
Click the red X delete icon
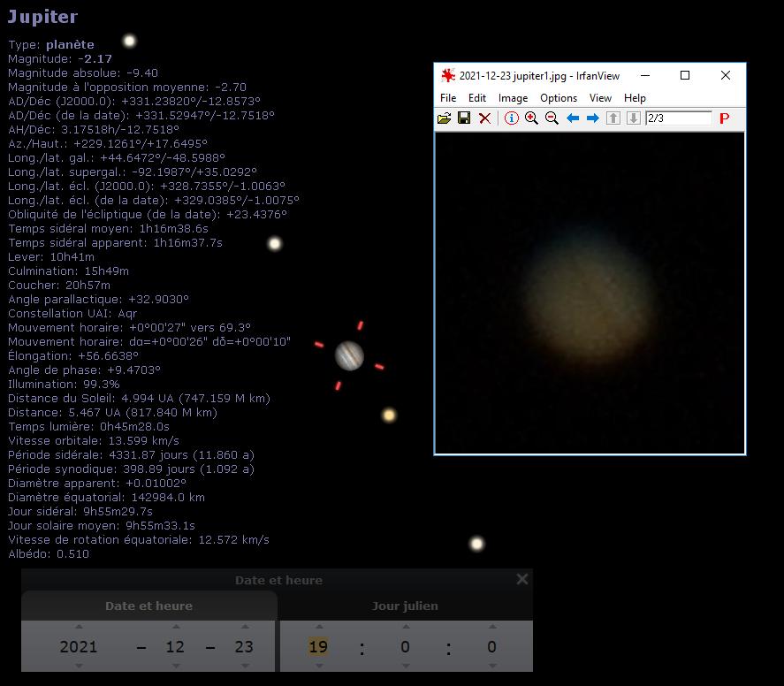click(484, 118)
